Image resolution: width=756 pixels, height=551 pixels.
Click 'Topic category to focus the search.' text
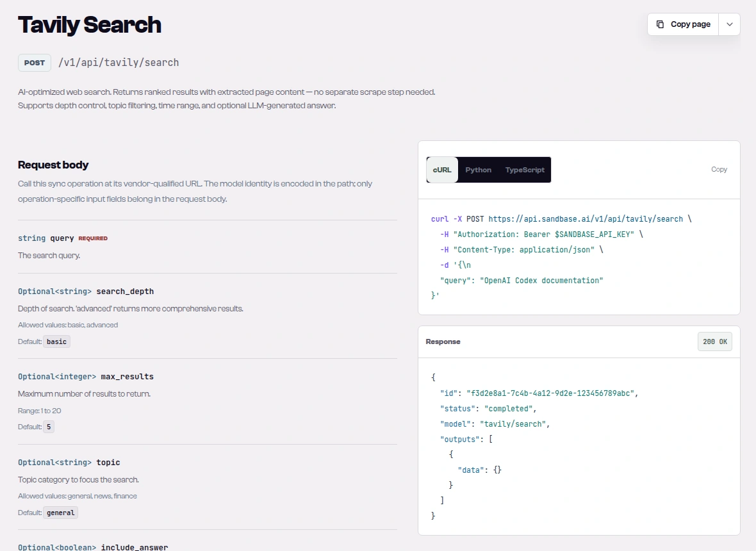(x=79, y=480)
